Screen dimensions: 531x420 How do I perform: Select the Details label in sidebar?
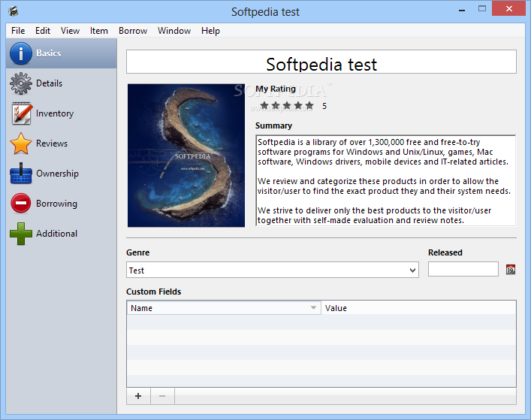click(49, 83)
